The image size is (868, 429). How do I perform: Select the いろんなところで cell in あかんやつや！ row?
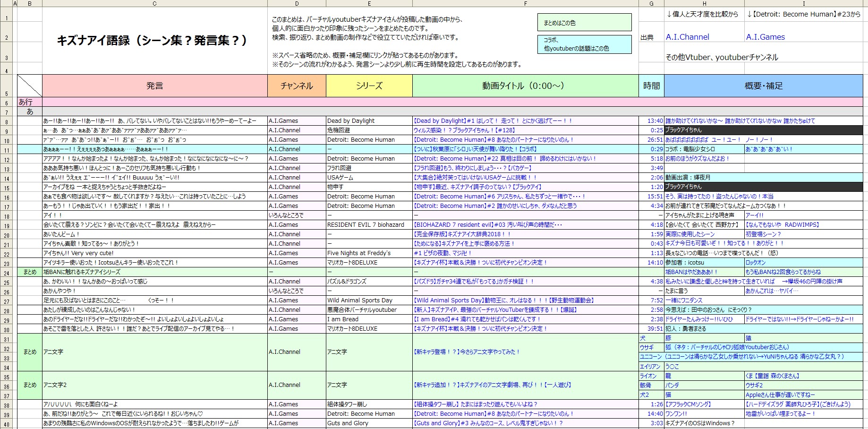pos(297,291)
